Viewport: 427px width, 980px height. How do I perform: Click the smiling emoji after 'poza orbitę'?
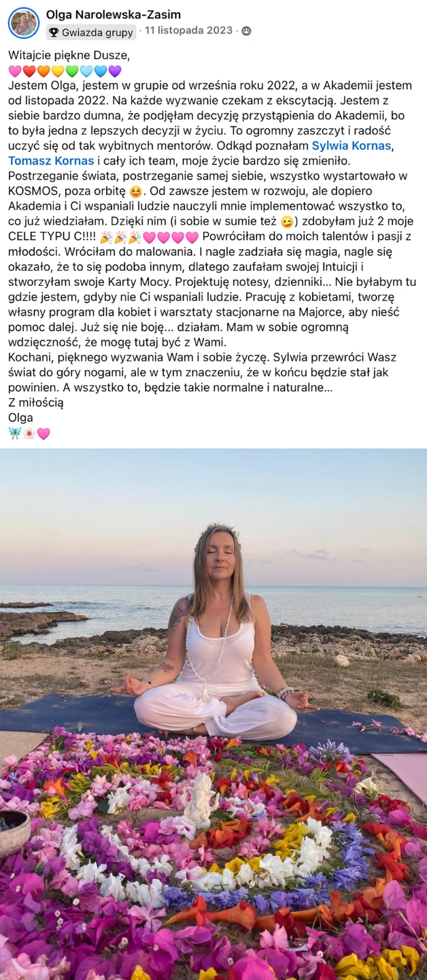pyautogui.click(x=135, y=191)
